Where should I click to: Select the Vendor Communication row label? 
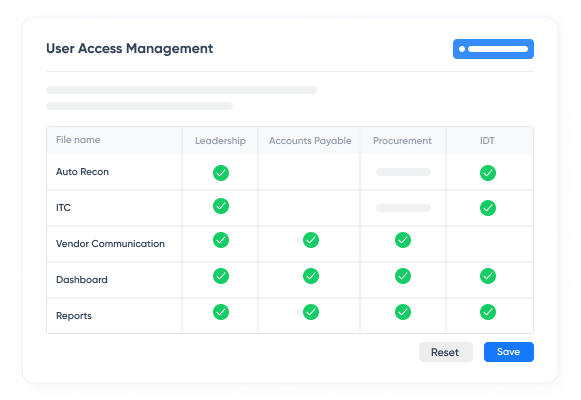tap(110, 244)
